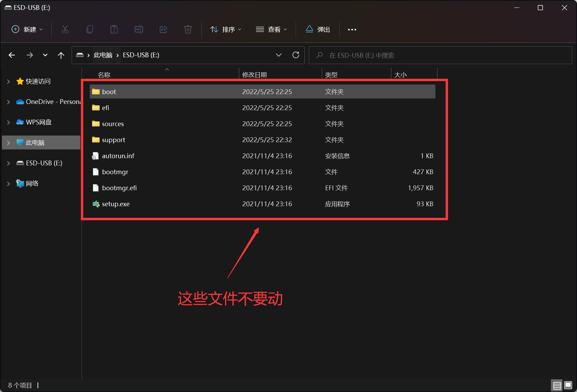577x392 pixels.
Task: Click the Copy icon on the toolbar
Action: 89,29
